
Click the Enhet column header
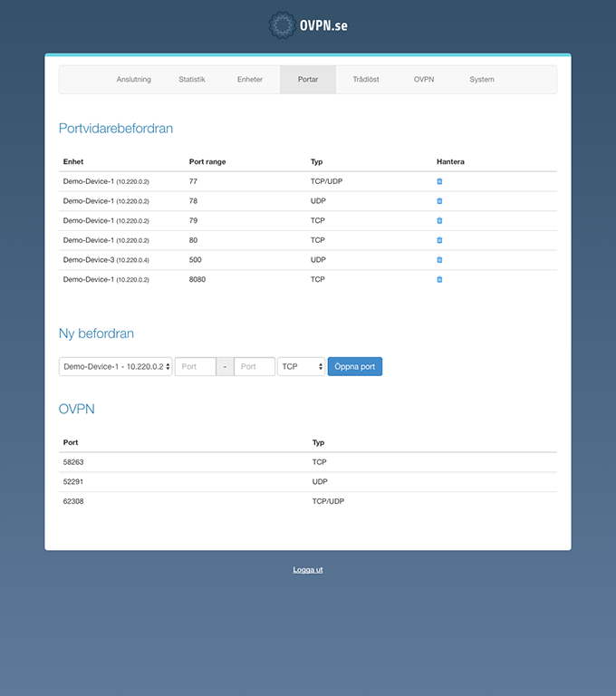(x=73, y=161)
